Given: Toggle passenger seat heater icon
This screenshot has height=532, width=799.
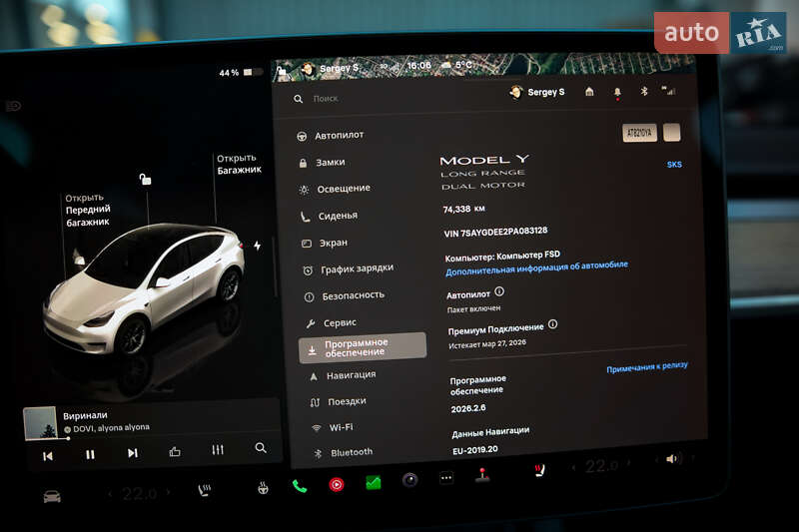Looking at the screenshot, I should 539,470.
